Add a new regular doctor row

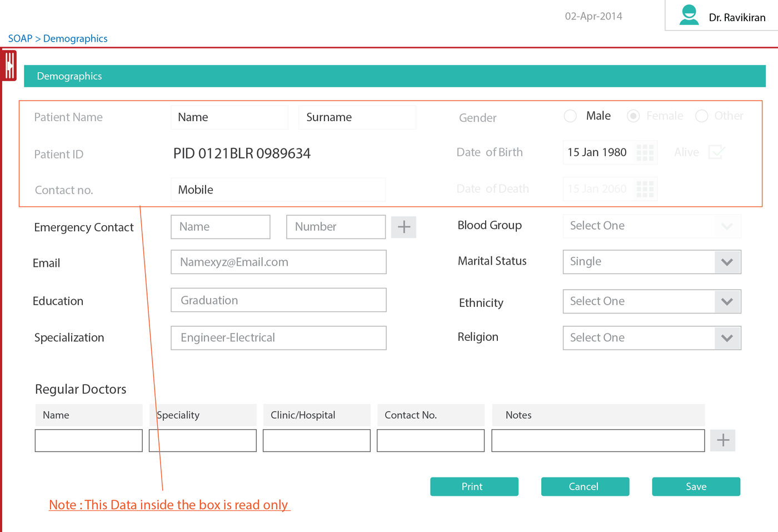pos(722,440)
